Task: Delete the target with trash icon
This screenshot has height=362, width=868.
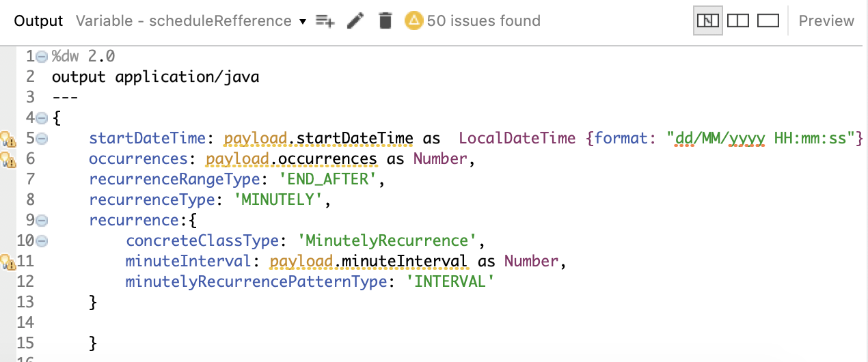Action: point(385,21)
